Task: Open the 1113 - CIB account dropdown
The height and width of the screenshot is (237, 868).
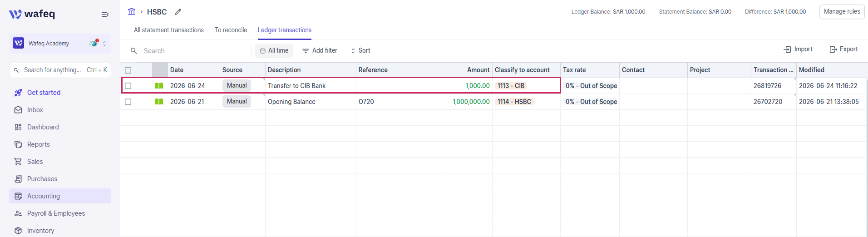Action: coord(511,86)
